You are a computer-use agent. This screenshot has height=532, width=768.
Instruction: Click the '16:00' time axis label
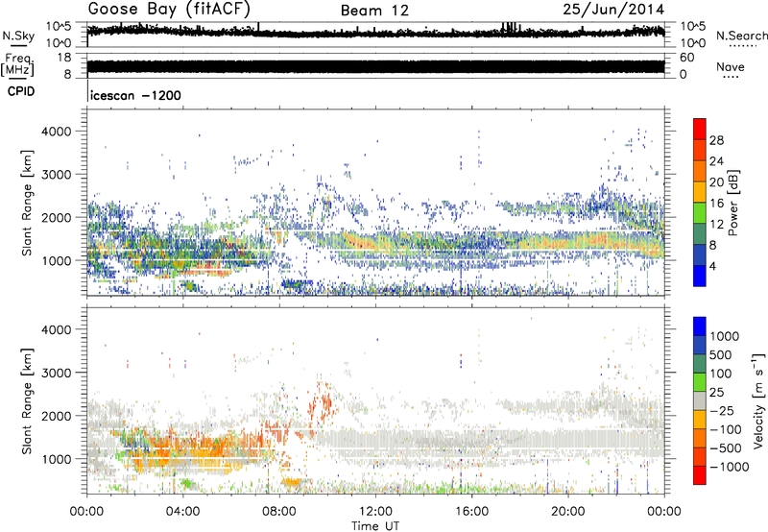click(x=471, y=512)
